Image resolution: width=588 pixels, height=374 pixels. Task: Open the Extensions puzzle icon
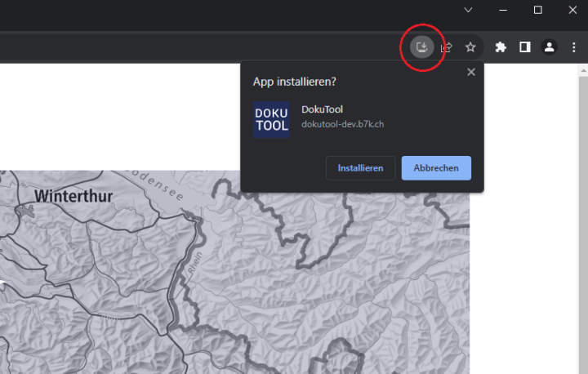[501, 47]
